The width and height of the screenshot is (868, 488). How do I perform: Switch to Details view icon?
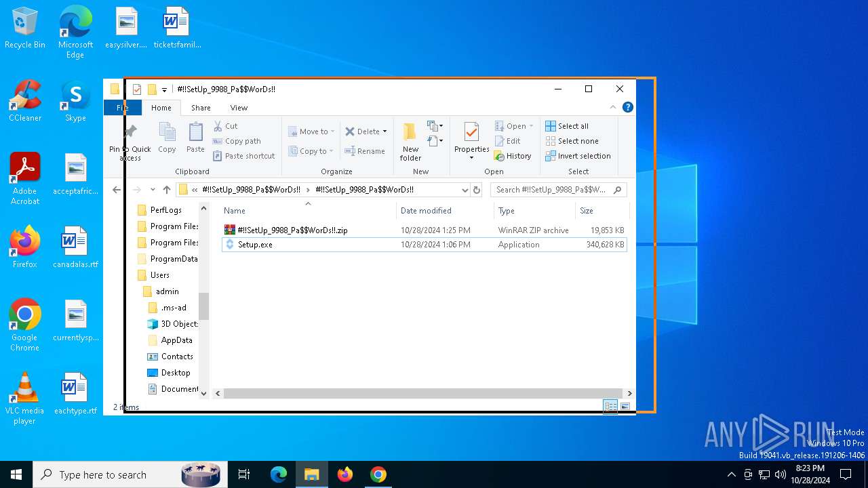[x=610, y=407]
